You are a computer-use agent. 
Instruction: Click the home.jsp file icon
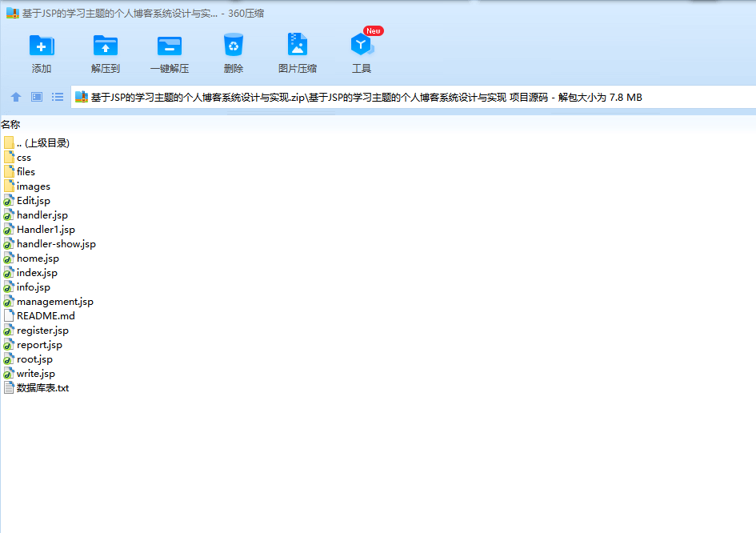pos(9,258)
